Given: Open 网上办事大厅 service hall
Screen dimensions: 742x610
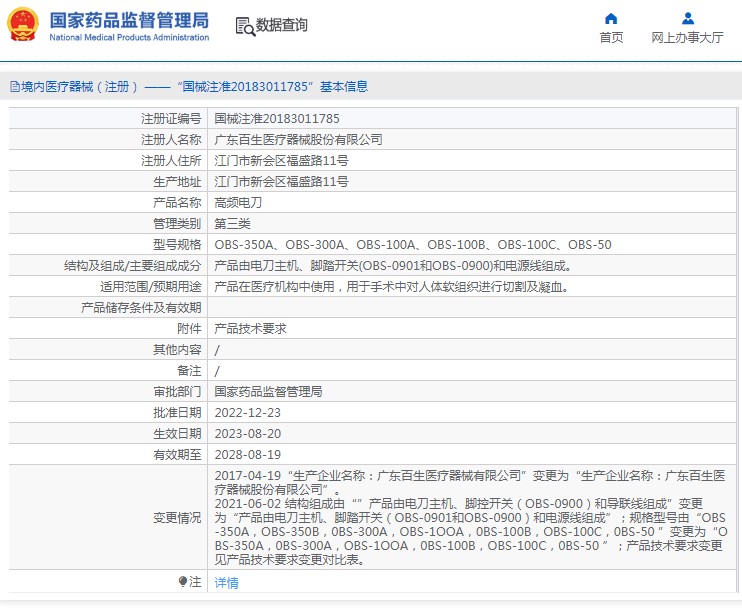Looking at the screenshot, I should click(687, 37).
